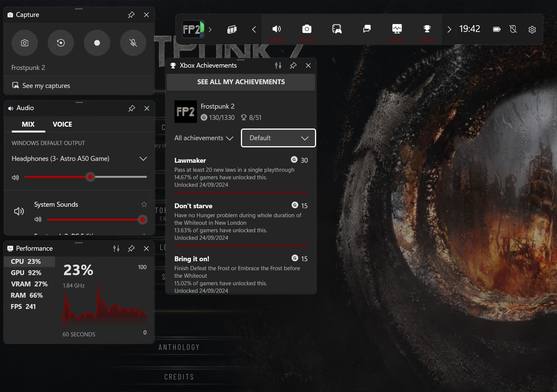
Task: Mute System Sounds speaker icon
Action: point(19,211)
